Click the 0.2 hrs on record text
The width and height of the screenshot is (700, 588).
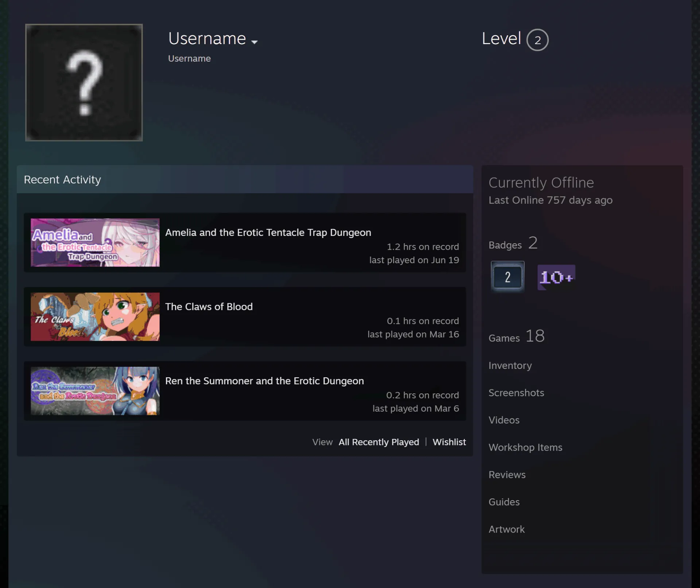(422, 395)
